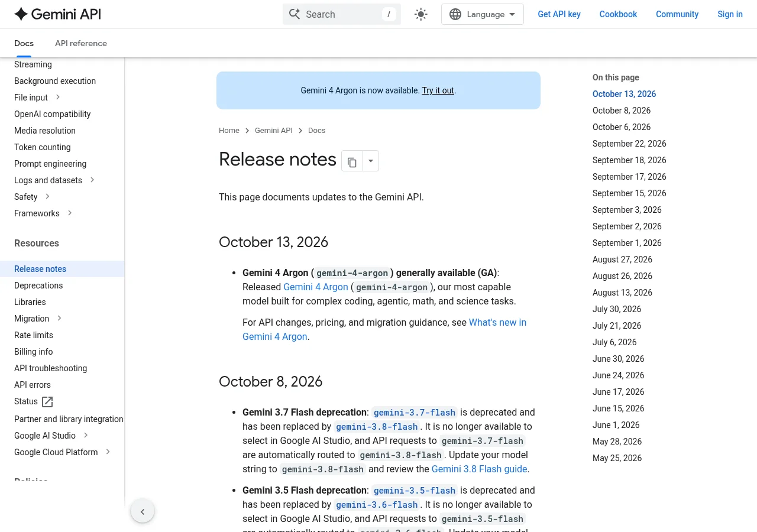
Task: Click the Gemini API breadcrumb
Action: (274, 131)
